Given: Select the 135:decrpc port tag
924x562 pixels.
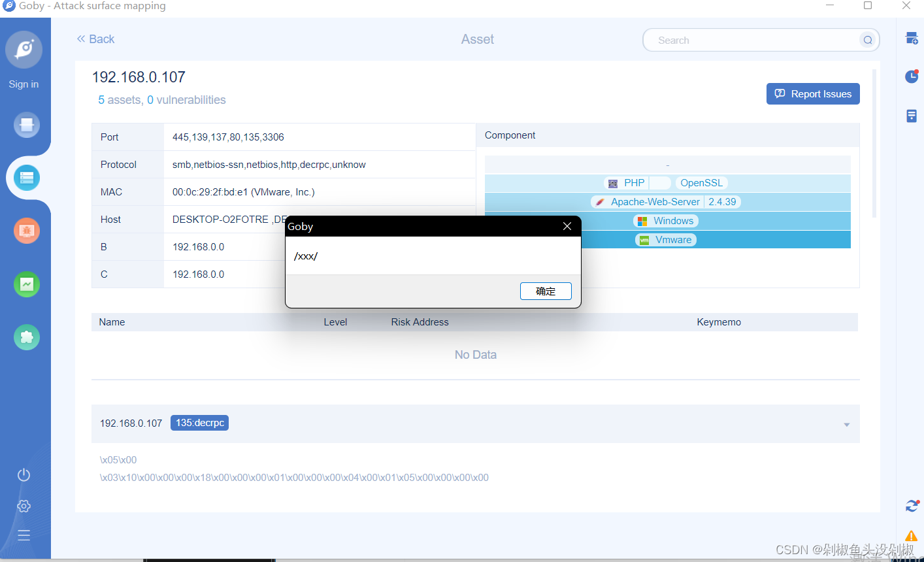Looking at the screenshot, I should pos(199,423).
